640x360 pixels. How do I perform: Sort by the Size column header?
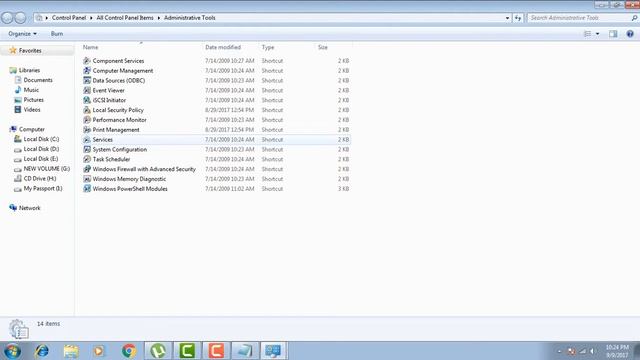pyautogui.click(x=323, y=47)
